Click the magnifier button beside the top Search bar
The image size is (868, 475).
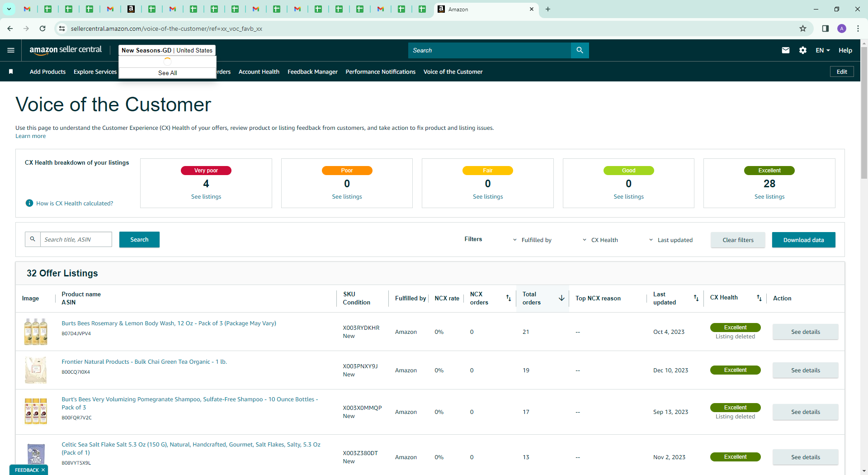point(580,50)
